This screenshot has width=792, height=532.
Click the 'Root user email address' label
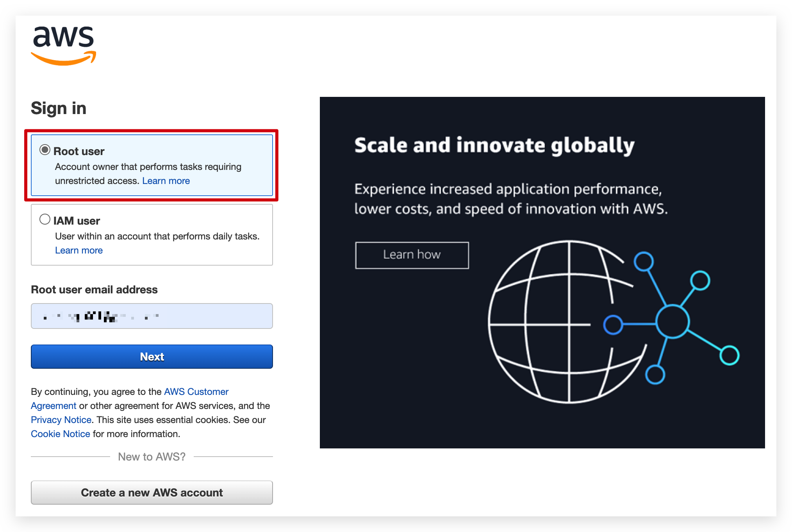pyautogui.click(x=94, y=289)
